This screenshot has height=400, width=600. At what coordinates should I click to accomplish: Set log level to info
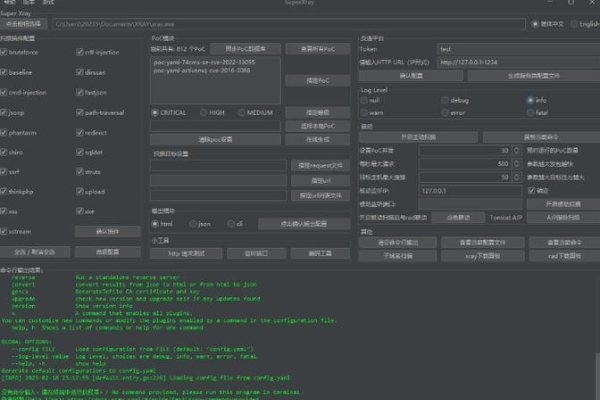click(x=530, y=100)
